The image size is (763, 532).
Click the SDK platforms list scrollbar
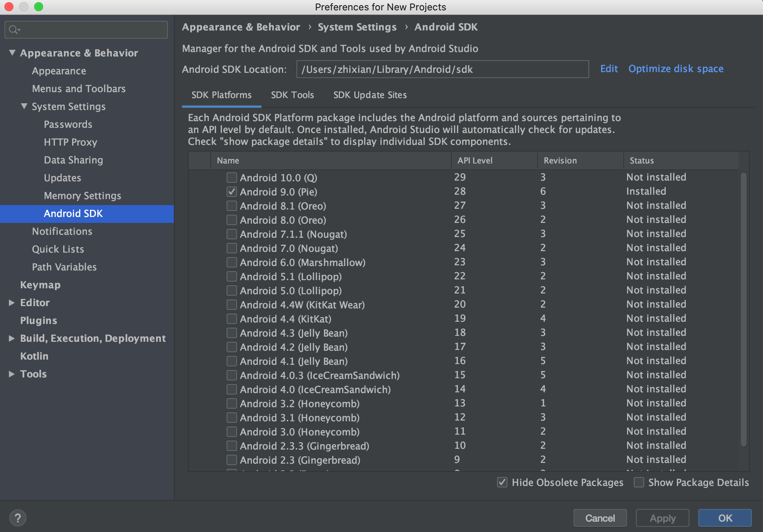tap(743, 308)
